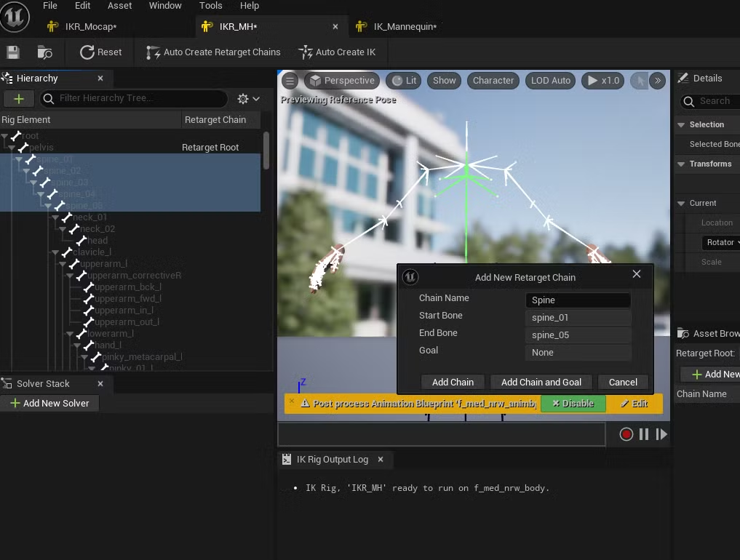740x560 pixels.
Task: Collapse the Selection section in Details
Action: pyautogui.click(x=681, y=125)
